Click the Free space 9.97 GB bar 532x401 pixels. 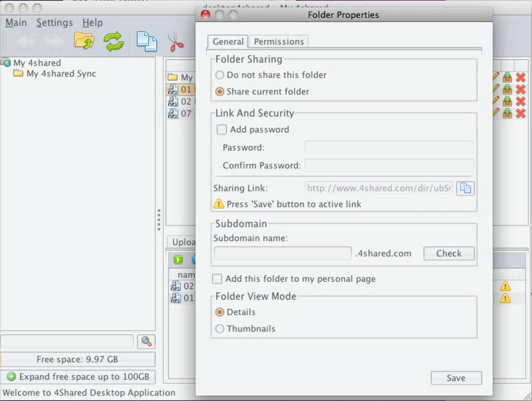78,359
